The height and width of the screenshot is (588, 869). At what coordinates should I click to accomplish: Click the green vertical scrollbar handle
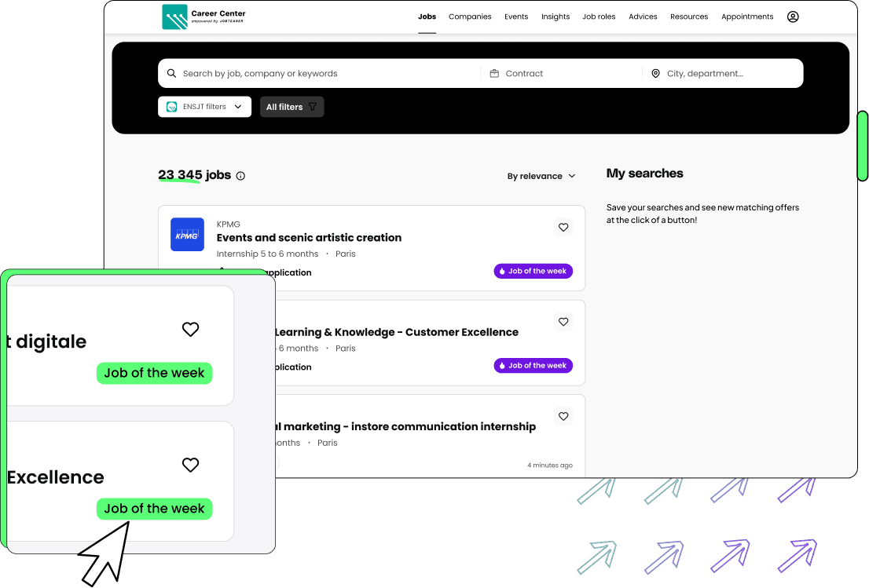point(862,146)
